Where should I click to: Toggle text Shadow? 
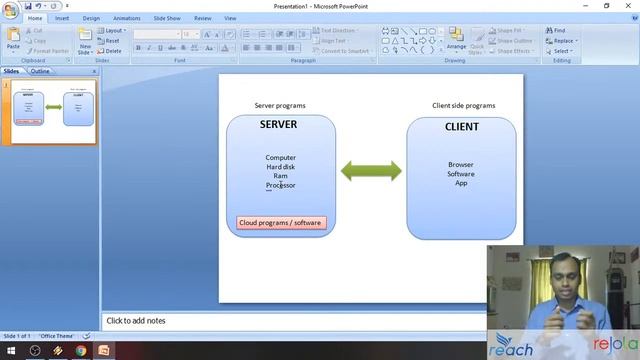tap(183, 48)
